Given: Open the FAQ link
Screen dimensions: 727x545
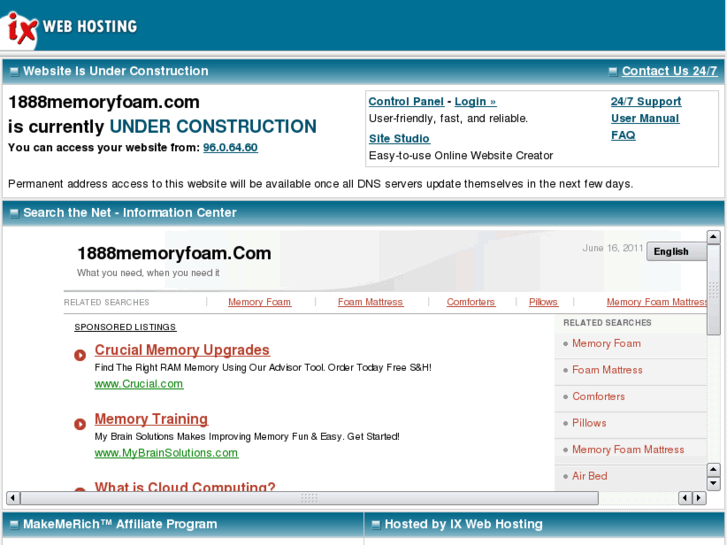Looking at the screenshot, I should [623, 135].
